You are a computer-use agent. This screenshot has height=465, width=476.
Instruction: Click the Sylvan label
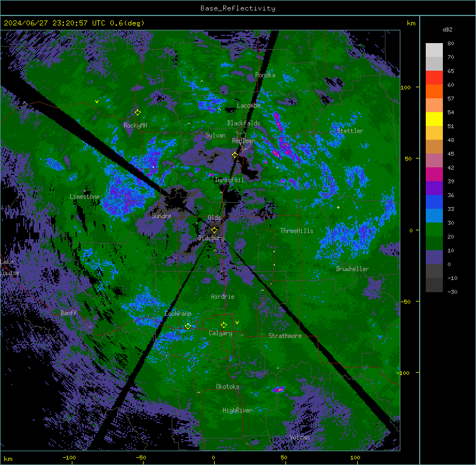[x=215, y=135]
